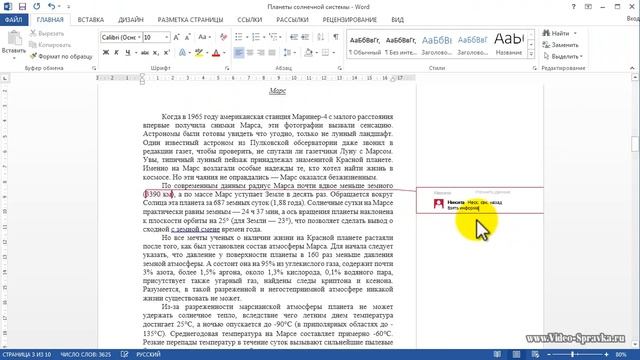Click the Format Painter (Формат по образцу) button

61,56
